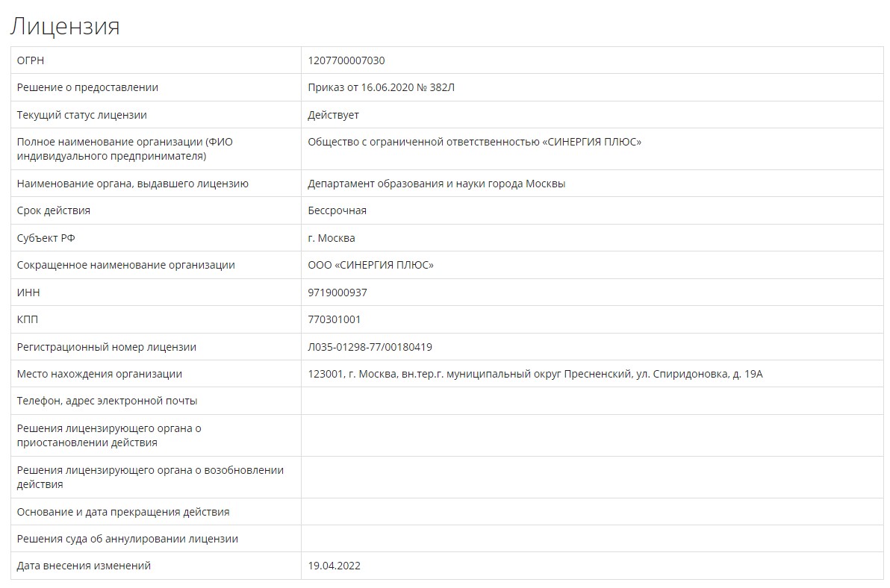890x588 pixels.
Task: Click the organization address on Спиридоновка street
Action: click(x=535, y=374)
